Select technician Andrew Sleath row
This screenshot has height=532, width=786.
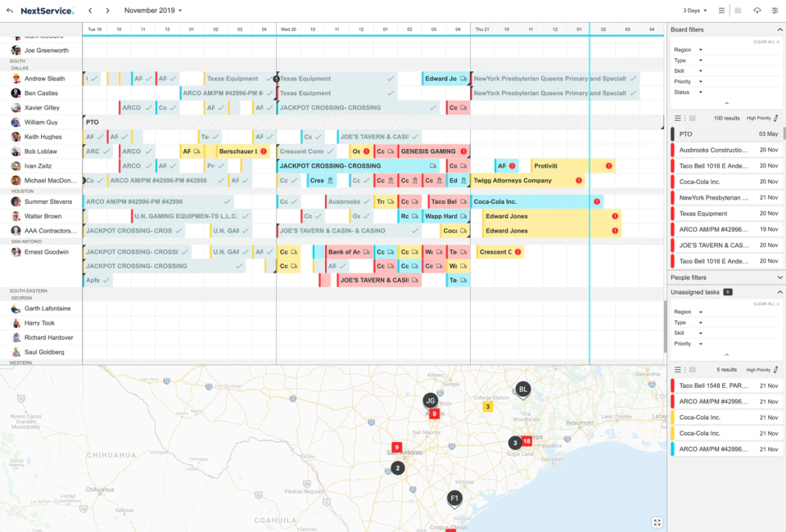tap(41, 79)
